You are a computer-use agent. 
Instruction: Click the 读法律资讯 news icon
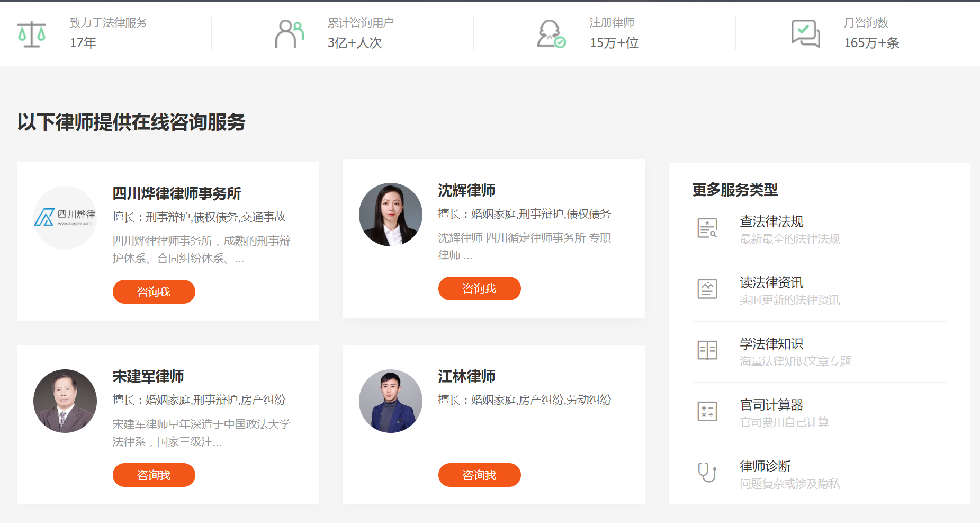707,289
